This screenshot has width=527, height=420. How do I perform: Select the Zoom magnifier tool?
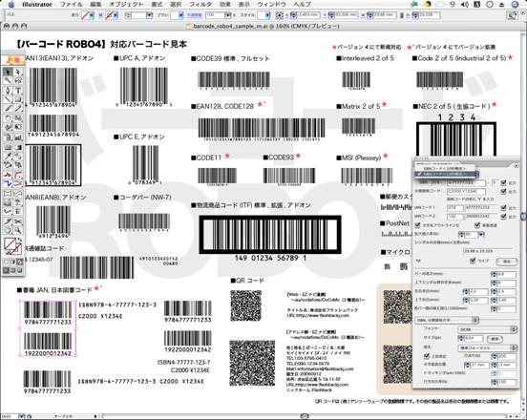pos(18,230)
